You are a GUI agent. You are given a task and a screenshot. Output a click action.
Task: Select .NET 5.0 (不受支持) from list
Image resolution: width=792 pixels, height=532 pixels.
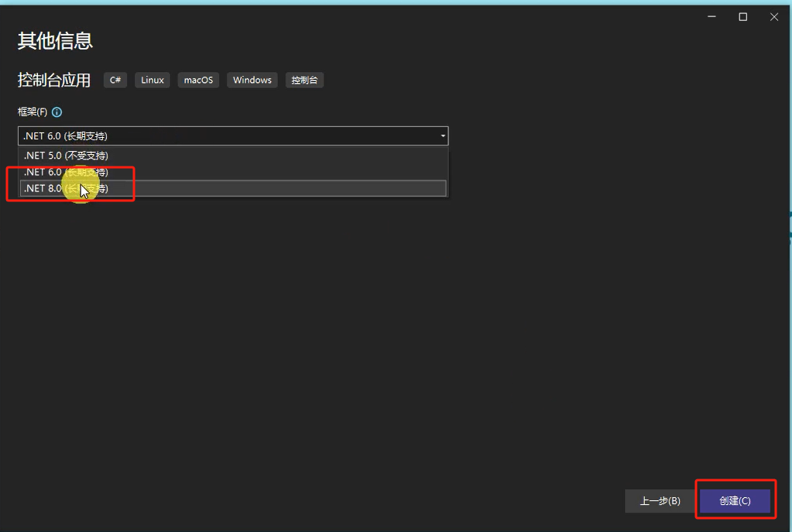pyautogui.click(x=233, y=156)
